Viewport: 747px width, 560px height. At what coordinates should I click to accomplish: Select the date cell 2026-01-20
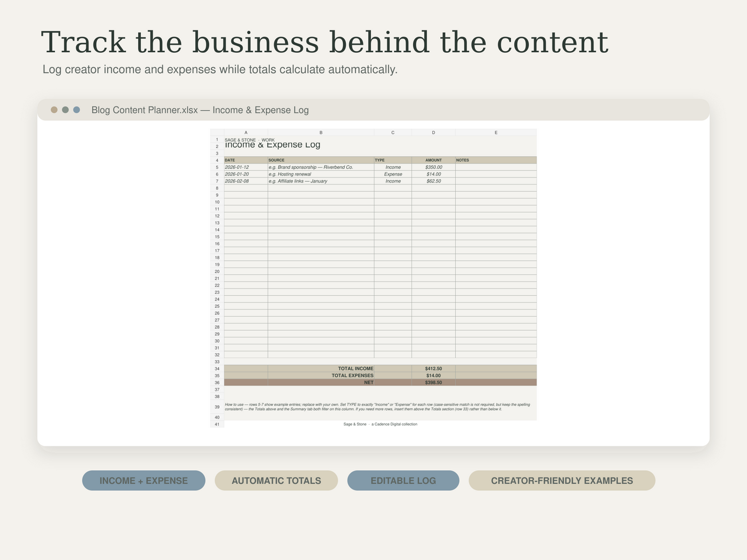click(x=246, y=174)
